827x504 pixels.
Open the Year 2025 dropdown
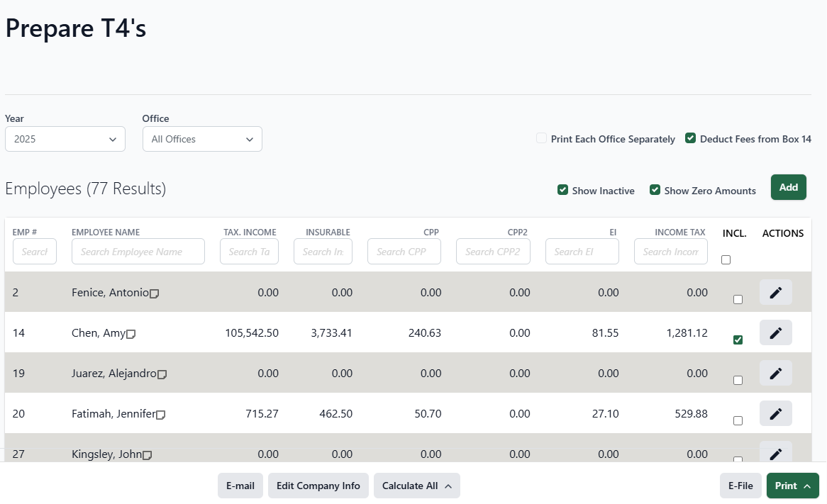coord(65,139)
